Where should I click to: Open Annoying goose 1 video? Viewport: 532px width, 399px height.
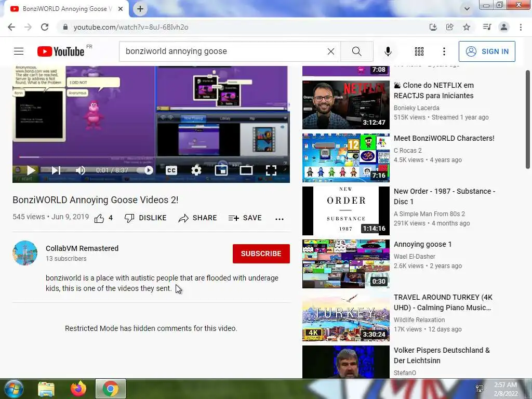[422, 244]
